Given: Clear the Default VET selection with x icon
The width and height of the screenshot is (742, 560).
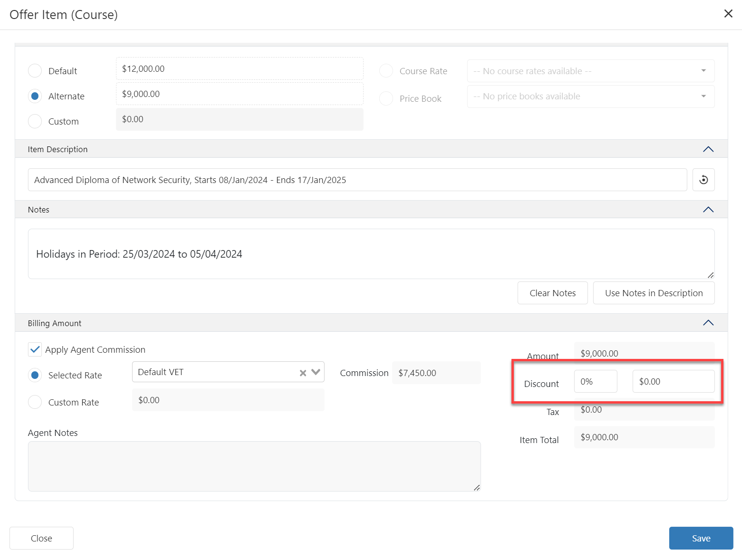Looking at the screenshot, I should [303, 373].
